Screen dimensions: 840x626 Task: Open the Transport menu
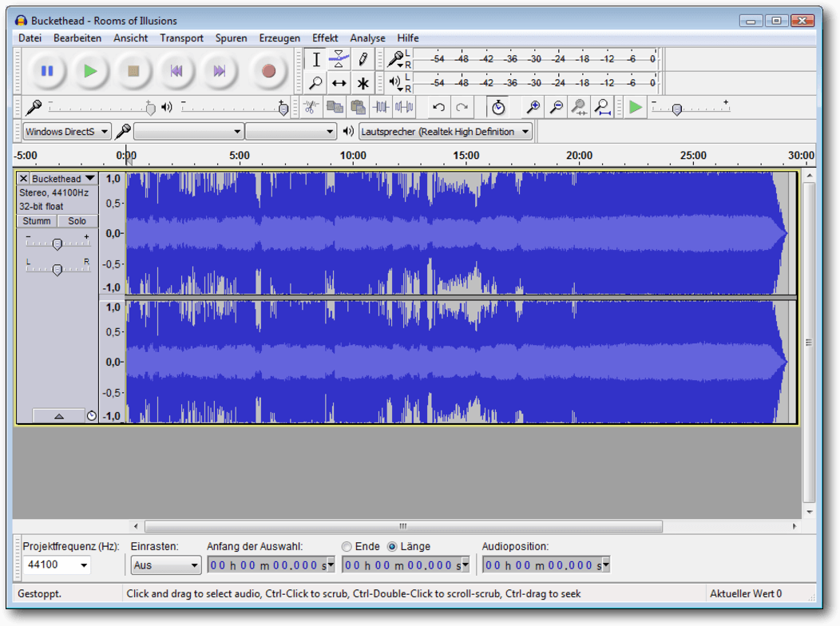point(181,38)
